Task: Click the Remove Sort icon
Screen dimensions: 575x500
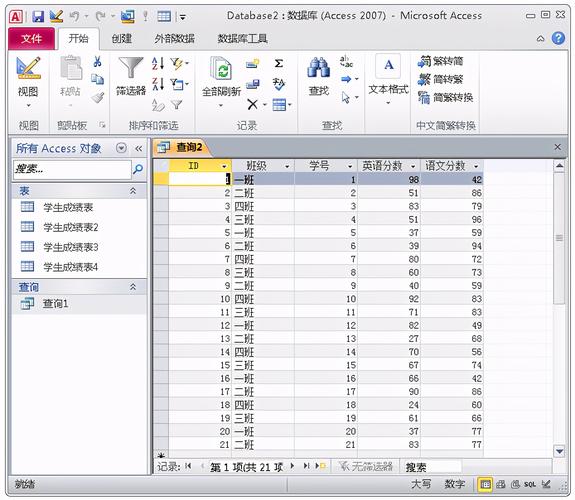Action: tap(158, 105)
